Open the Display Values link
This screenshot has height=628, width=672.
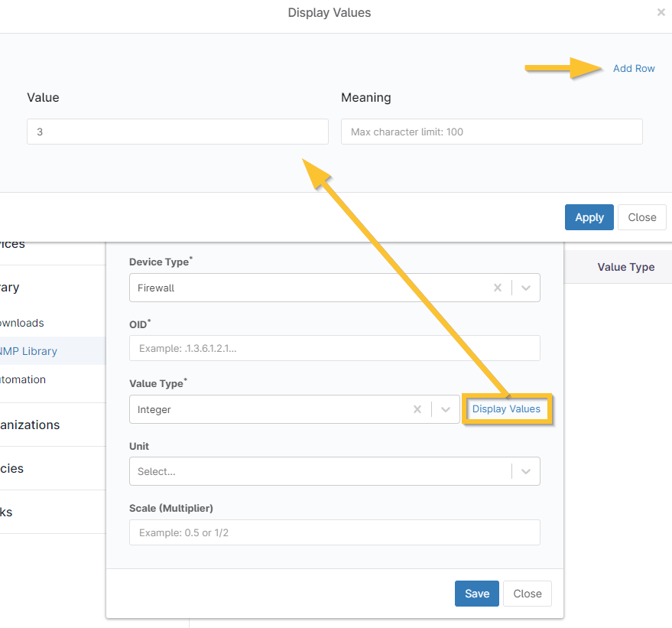coord(506,409)
